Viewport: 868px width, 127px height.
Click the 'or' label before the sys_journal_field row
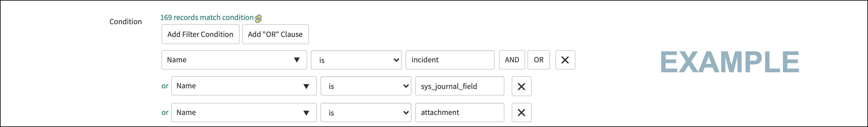(165, 86)
